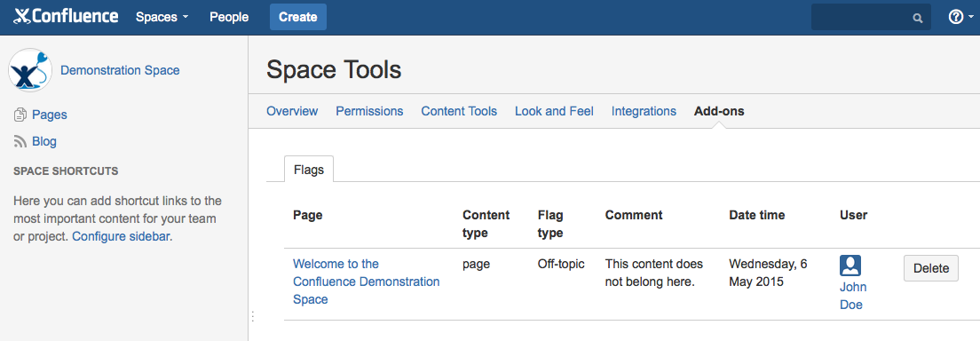The height and width of the screenshot is (341, 980).
Task: Open Welcome to the Confluence Demonstration Space page
Action: (367, 282)
